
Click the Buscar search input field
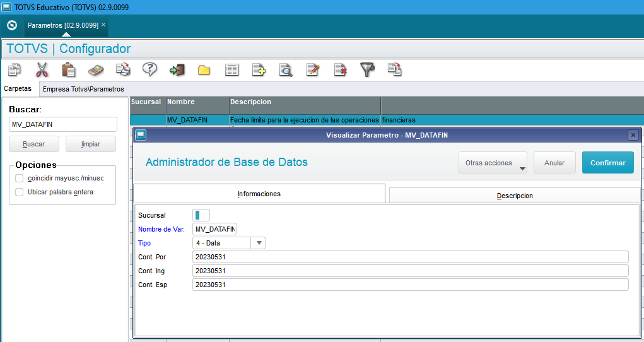pos(63,124)
